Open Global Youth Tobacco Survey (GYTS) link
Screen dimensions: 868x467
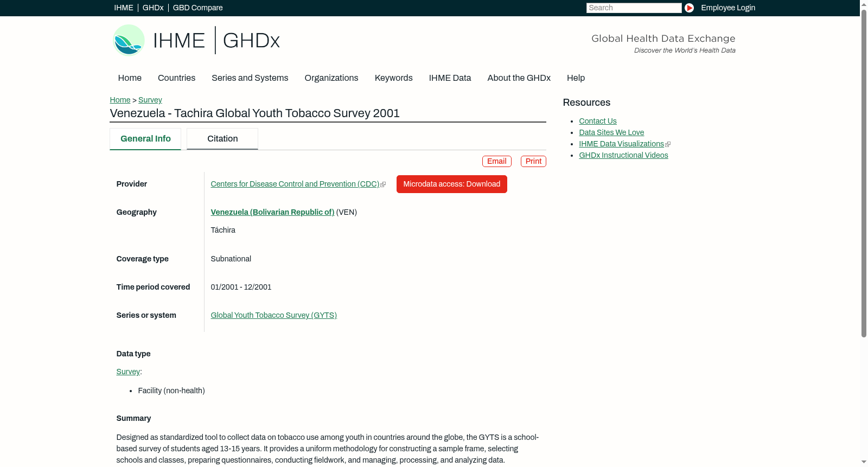(x=274, y=316)
